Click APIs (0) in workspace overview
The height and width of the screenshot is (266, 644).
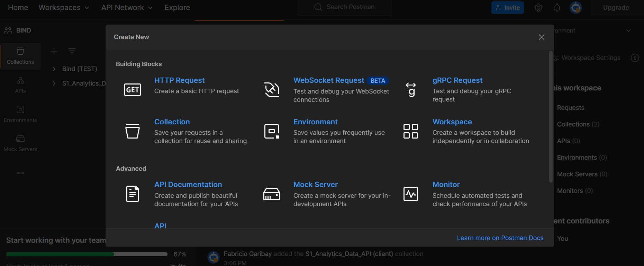[568, 141]
